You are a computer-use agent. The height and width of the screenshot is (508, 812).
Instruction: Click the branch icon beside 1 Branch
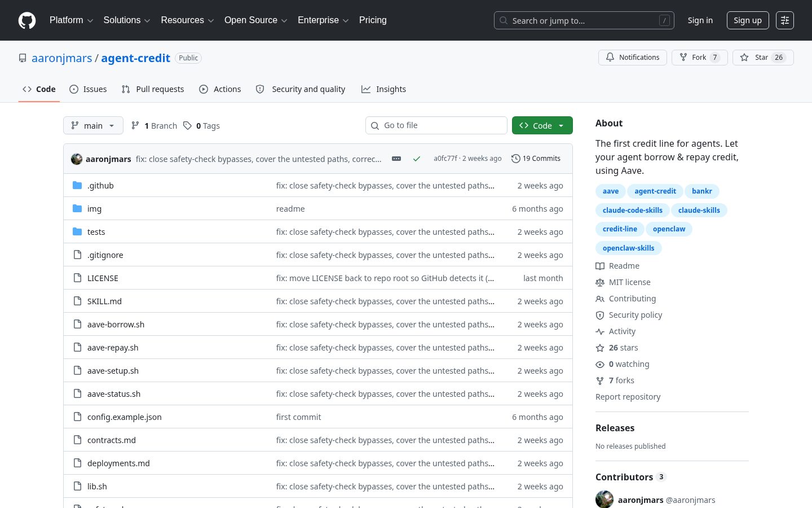(135, 126)
